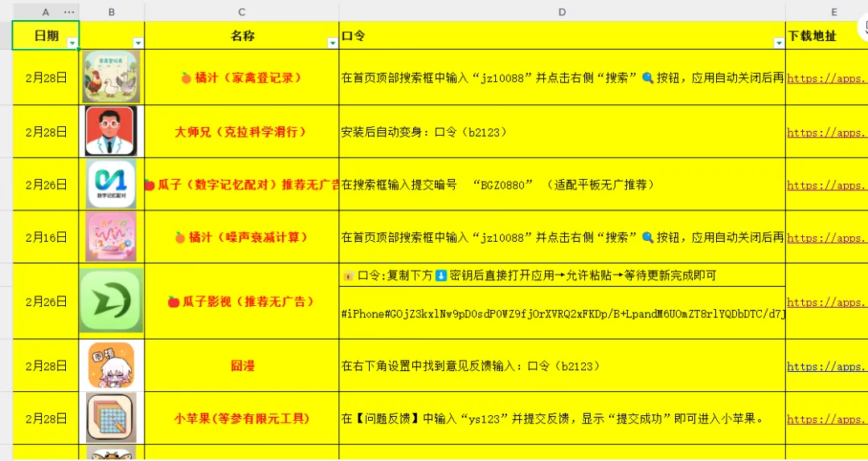Click the 家禽登记录 poultry app thumbnail
Image resolution: width=868 pixels, height=461 pixels.
[111, 77]
